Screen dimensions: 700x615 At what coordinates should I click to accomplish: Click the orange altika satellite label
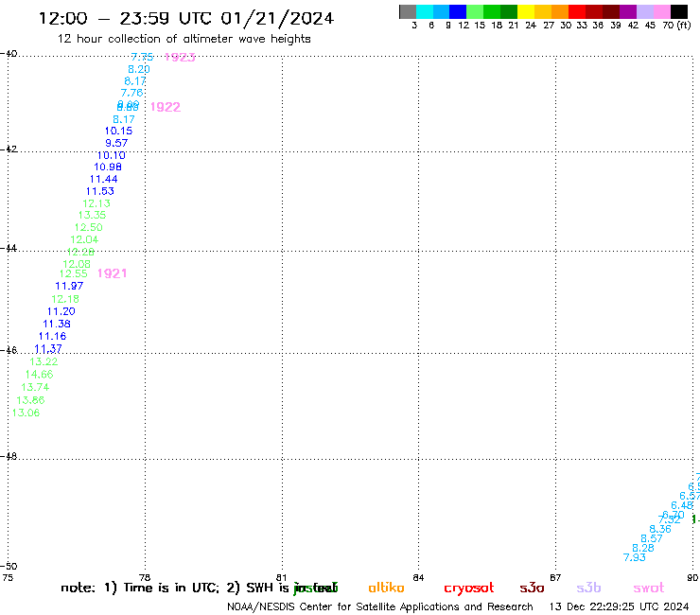click(386, 588)
